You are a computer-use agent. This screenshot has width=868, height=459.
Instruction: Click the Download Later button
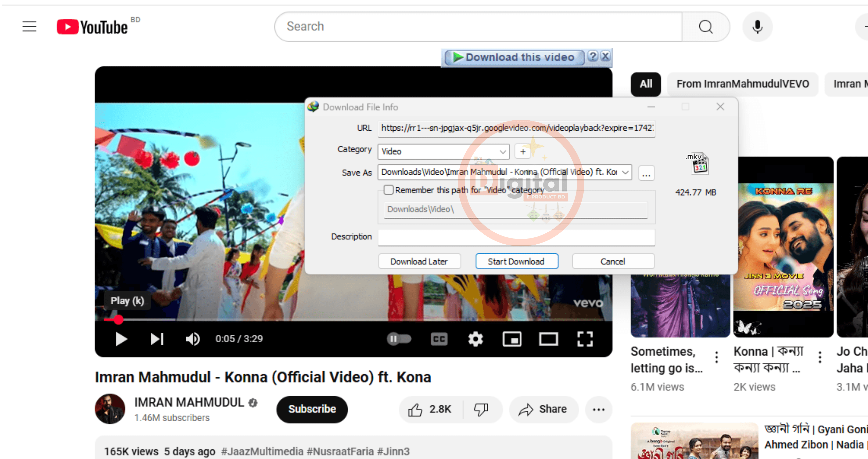419,261
